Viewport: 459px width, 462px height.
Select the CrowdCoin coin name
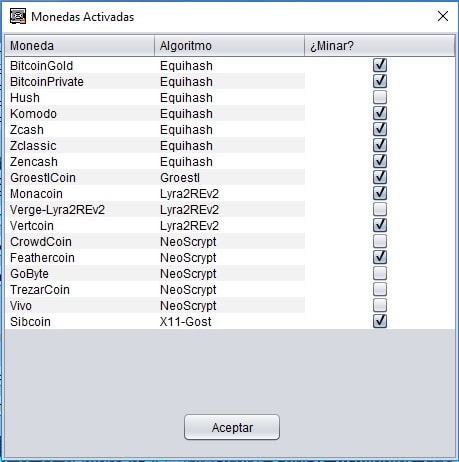pyautogui.click(x=41, y=242)
